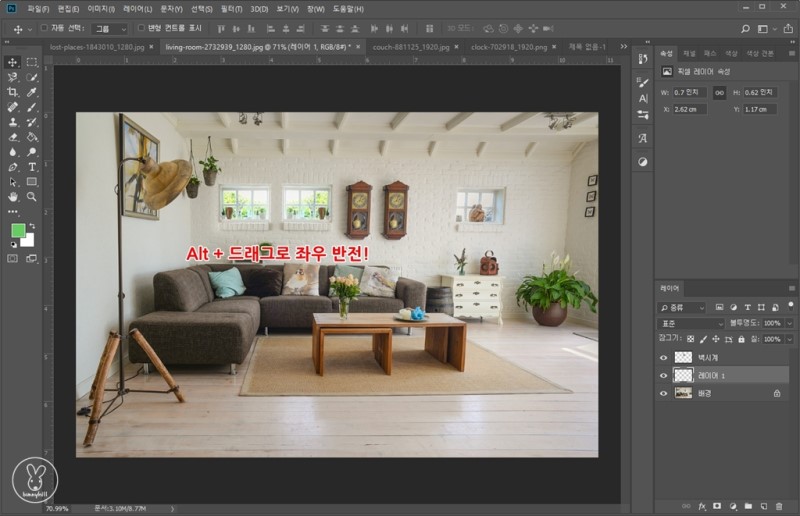Select the Hand tool
Screen dimensions: 800x516
tap(13, 196)
